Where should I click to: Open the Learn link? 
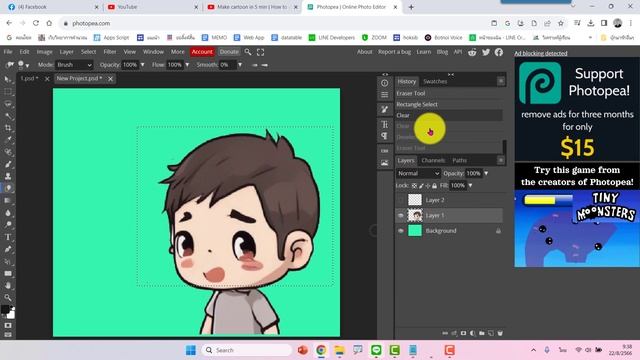tap(424, 52)
